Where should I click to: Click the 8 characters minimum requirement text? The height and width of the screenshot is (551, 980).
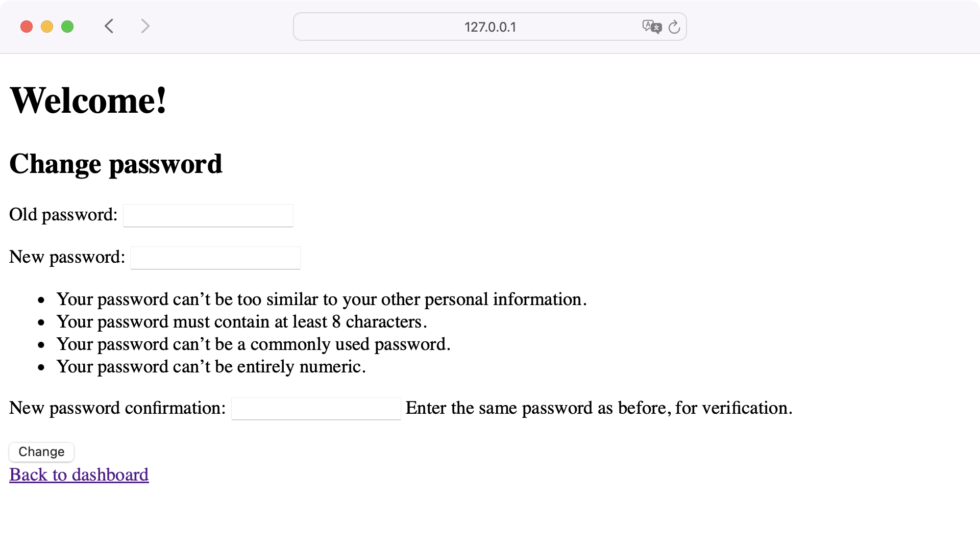click(241, 321)
